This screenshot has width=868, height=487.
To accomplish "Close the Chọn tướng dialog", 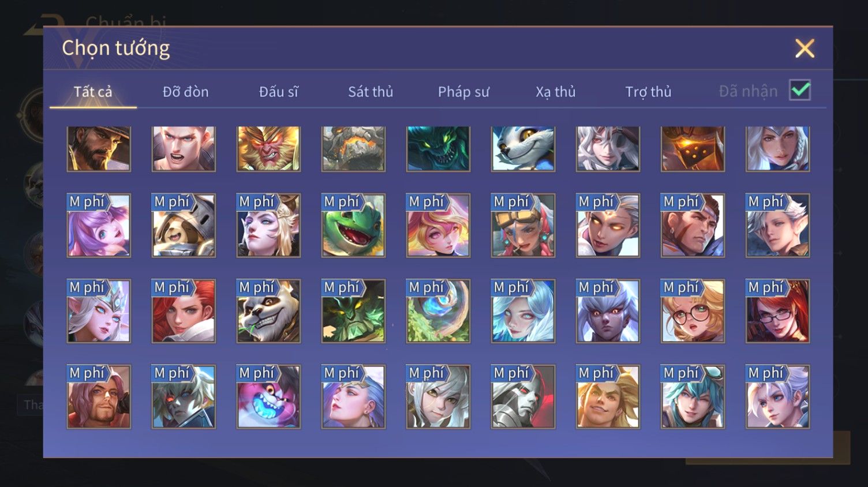I will (805, 48).
